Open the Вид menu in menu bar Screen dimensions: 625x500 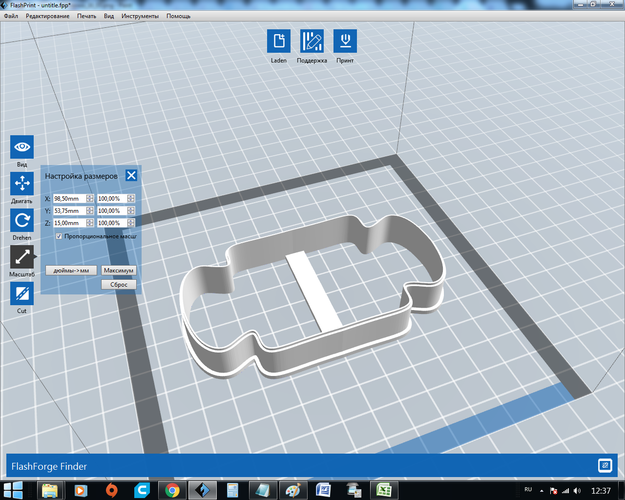109,16
